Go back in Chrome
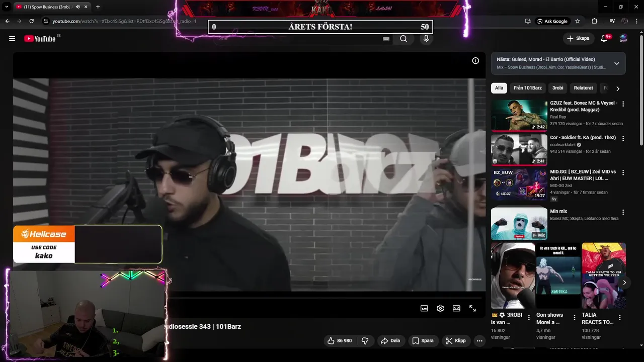Viewport: 644px width, 362px height. pos(7,21)
